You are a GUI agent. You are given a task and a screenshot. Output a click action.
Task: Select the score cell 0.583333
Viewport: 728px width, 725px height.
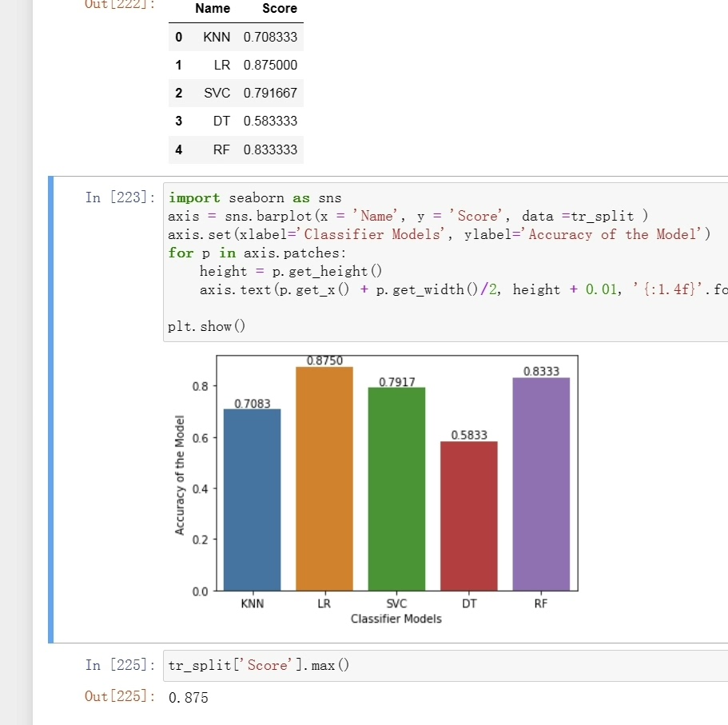[x=270, y=121]
